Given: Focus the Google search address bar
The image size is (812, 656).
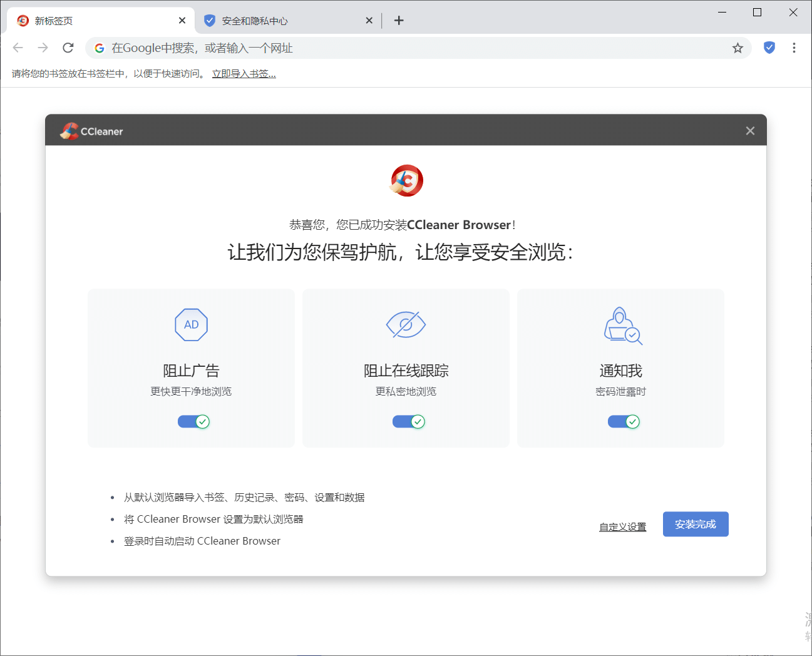Looking at the screenshot, I should 407,48.
